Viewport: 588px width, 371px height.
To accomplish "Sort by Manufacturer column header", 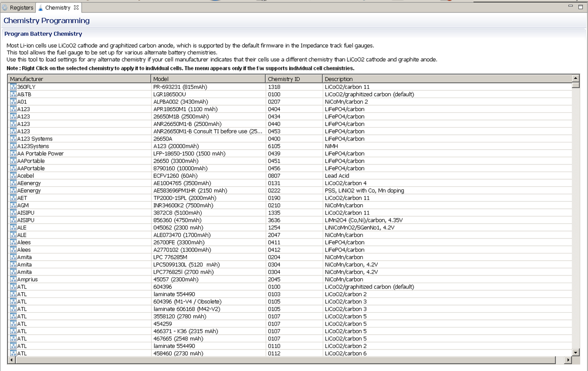I will pos(79,79).
